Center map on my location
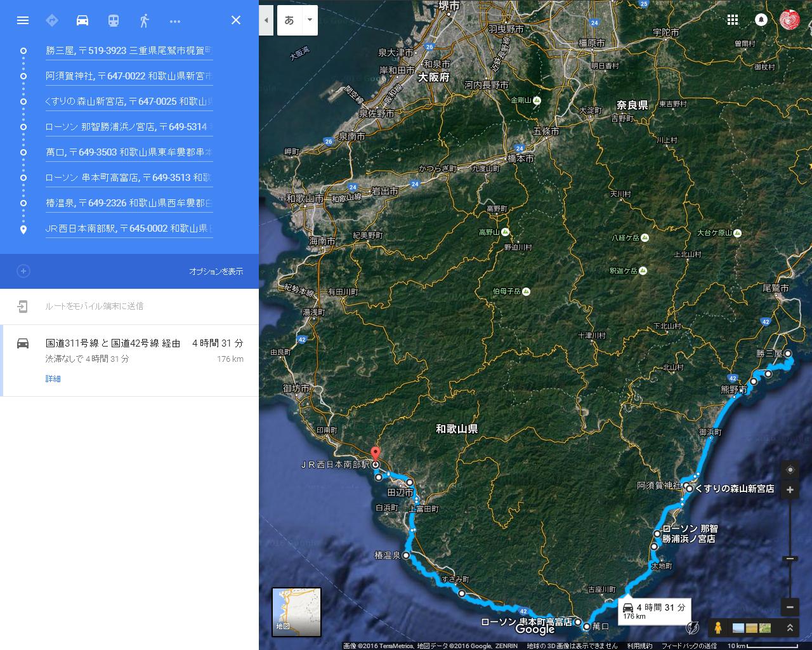 click(x=790, y=470)
